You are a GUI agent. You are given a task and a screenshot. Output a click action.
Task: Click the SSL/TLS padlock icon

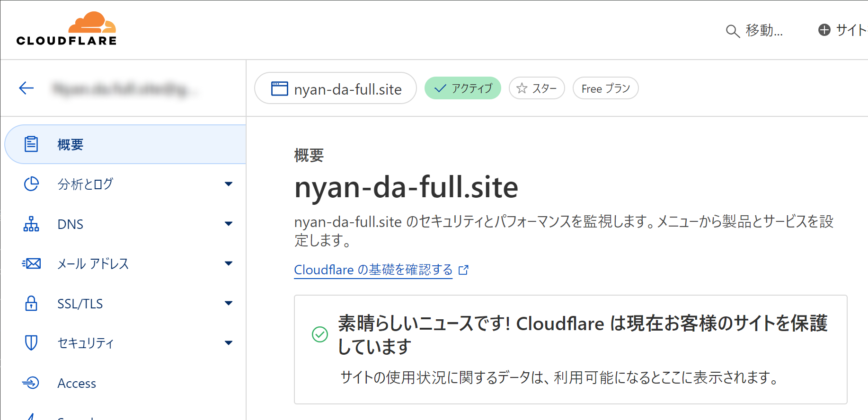(x=31, y=303)
